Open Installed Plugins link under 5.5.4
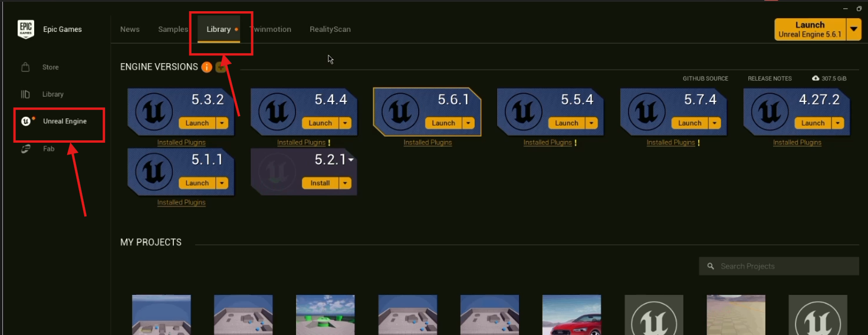The height and width of the screenshot is (335, 868). tap(548, 143)
